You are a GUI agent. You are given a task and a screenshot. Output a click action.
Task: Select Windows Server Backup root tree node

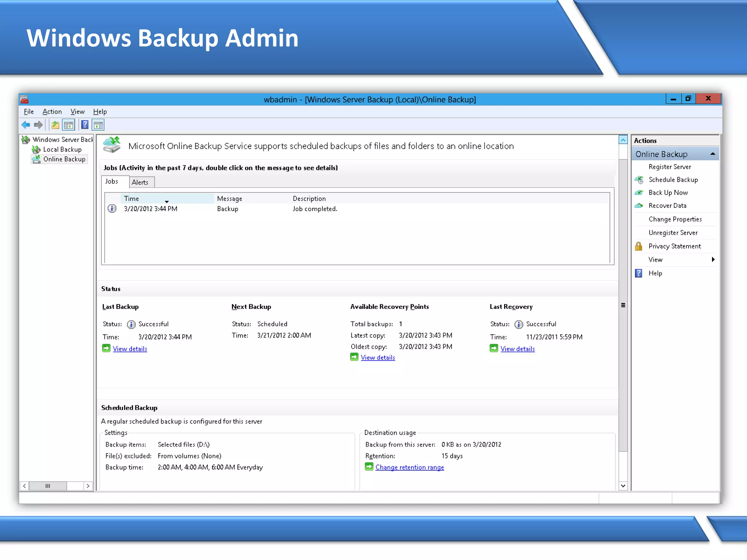click(x=62, y=140)
